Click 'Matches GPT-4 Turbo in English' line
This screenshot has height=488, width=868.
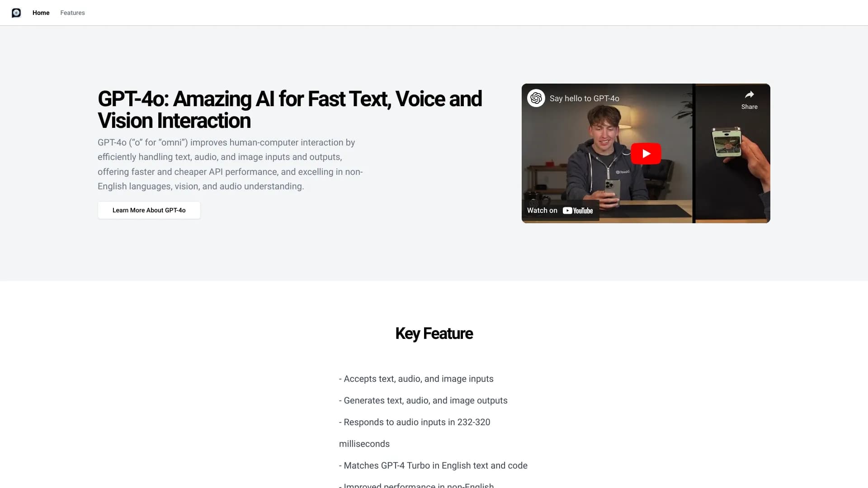click(x=433, y=466)
